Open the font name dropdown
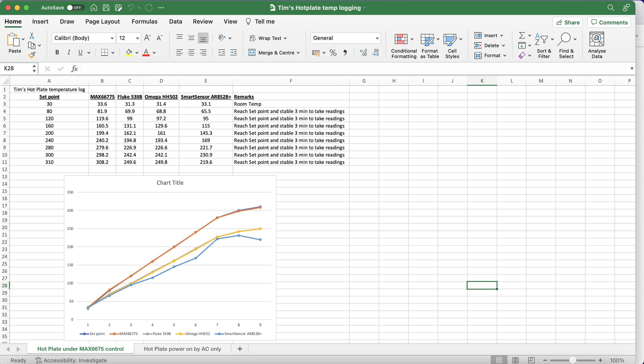This screenshot has width=644, height=364. (112, 38)
